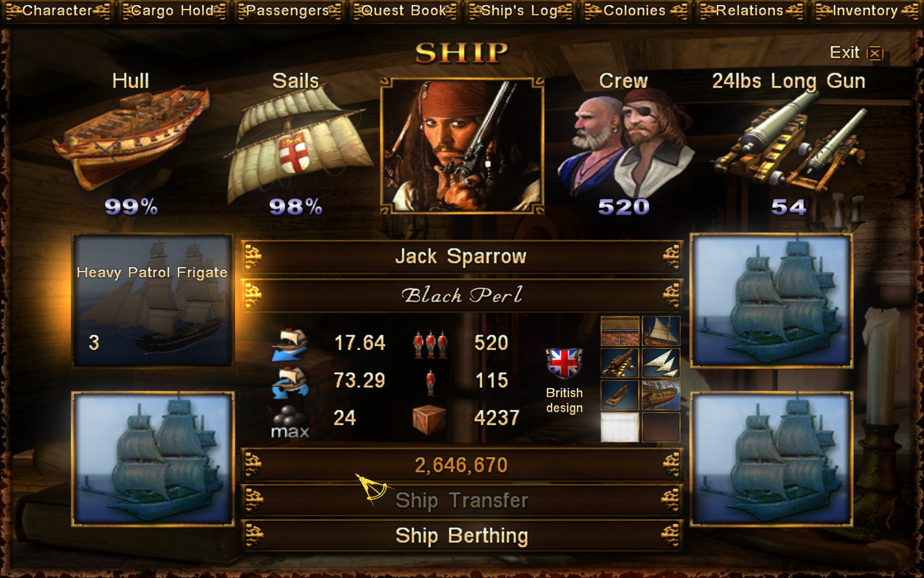The width and height of the screenshot is (924, 578).
Task: Select the Heavy Patrol Frigate ship slot
Action: point(153,301)
